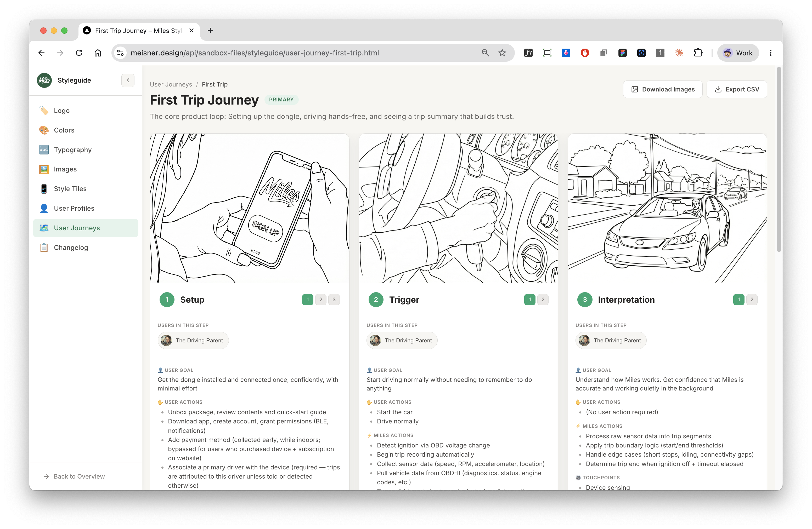Go to Typography in sidebar

click(x=86, y=150)
